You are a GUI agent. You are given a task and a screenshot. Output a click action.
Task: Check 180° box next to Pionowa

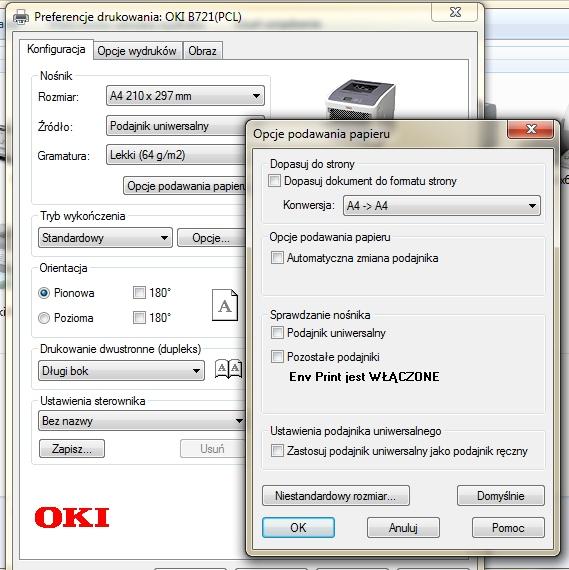pyautogui.click(x=139, y=292)
